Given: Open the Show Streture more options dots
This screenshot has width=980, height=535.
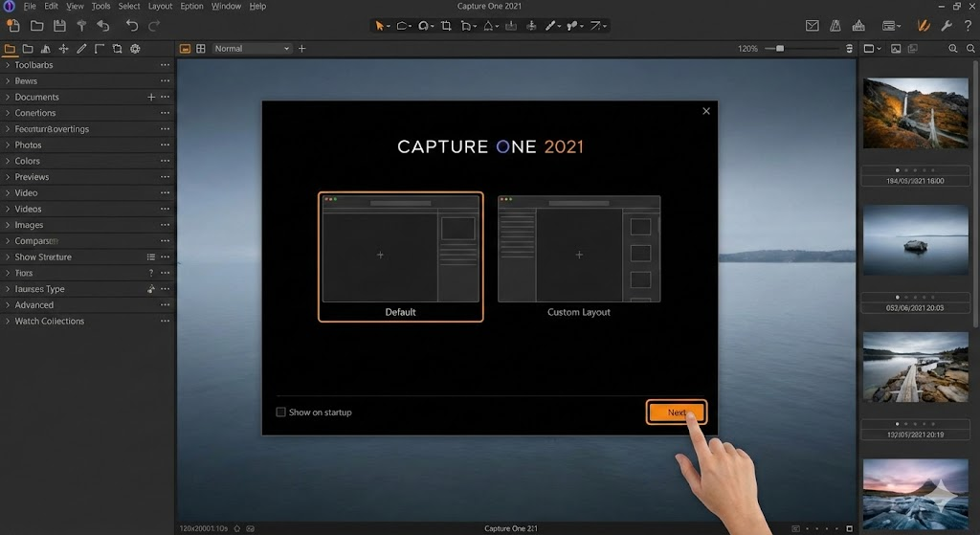Looking at the screenshot, I should coord(165,256).
